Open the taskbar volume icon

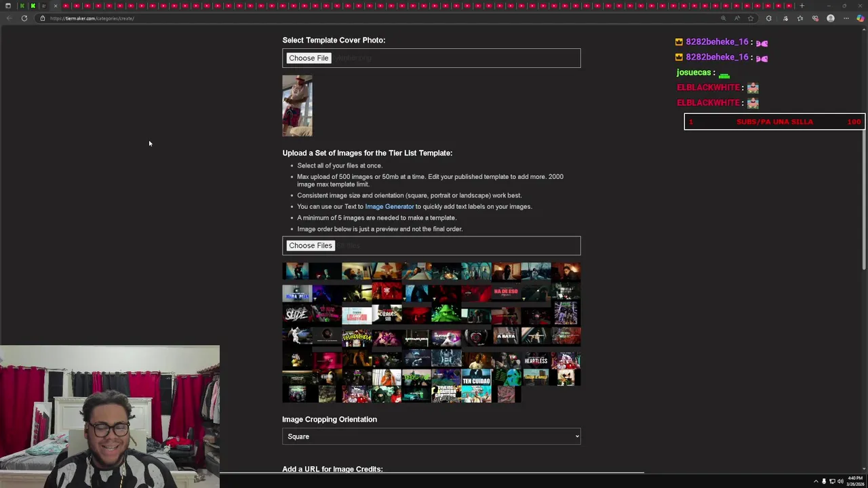click(840, 481)
